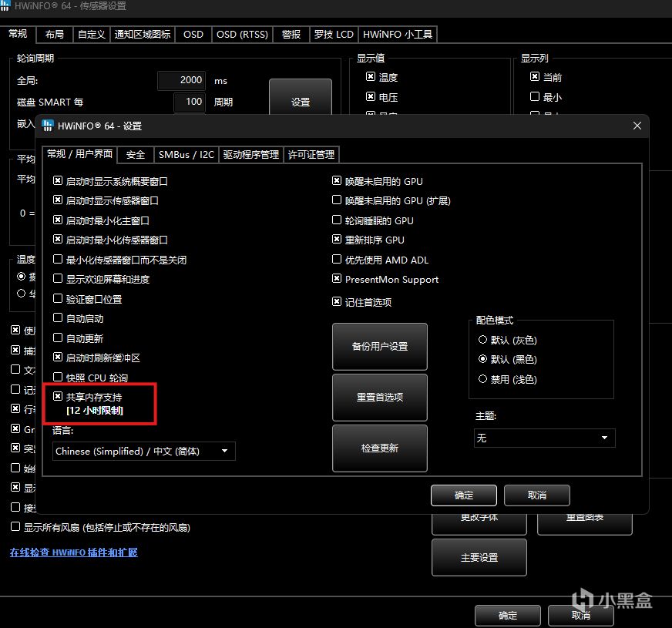Uncheck 启动时最小化传感器窗口
This screenshot has width=672, height=628.
click(x=58, y=240)
